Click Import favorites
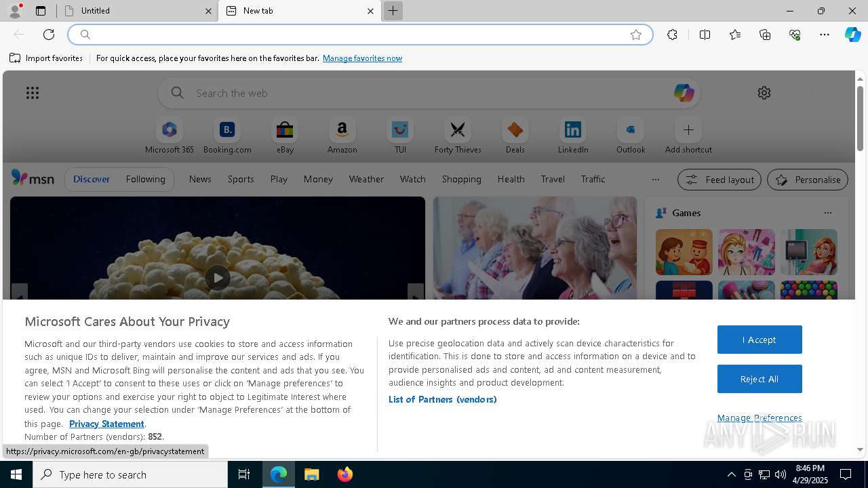The width and height of the screenshot is (868, 488). tap(46, 58)
